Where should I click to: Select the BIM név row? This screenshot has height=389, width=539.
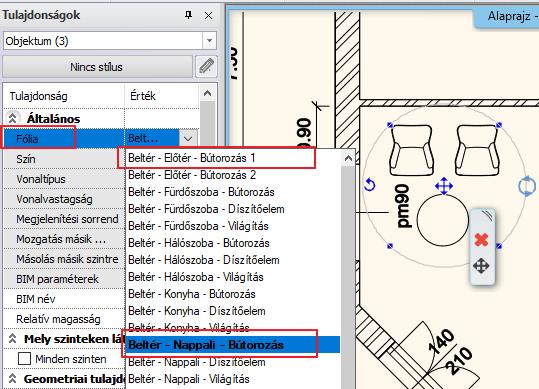pos(64,299)
